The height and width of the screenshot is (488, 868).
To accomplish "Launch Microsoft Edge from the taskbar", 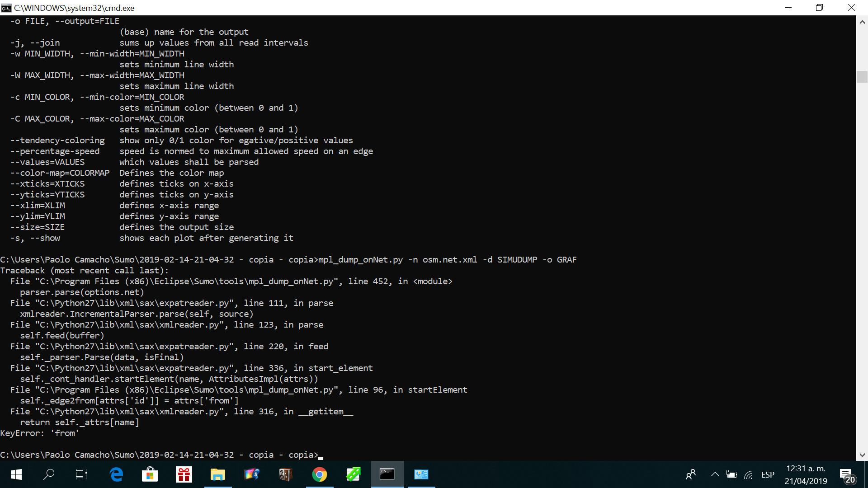I will pos(116,474).
